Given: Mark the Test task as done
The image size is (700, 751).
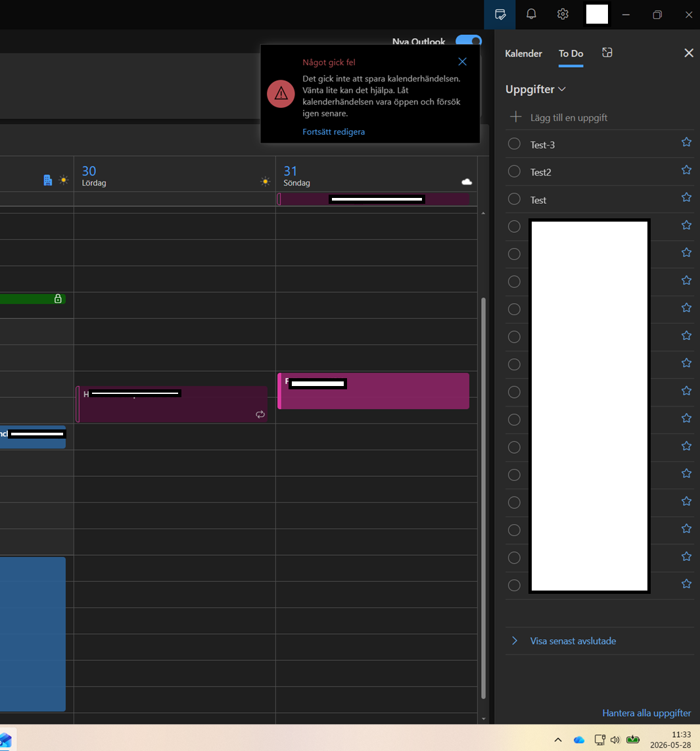Looking at the screenshot, I should pos(514,199).
